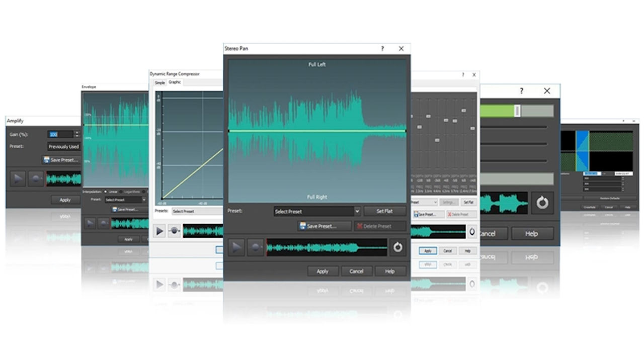Click Settings button in equalizer dialog

point(448,202)
